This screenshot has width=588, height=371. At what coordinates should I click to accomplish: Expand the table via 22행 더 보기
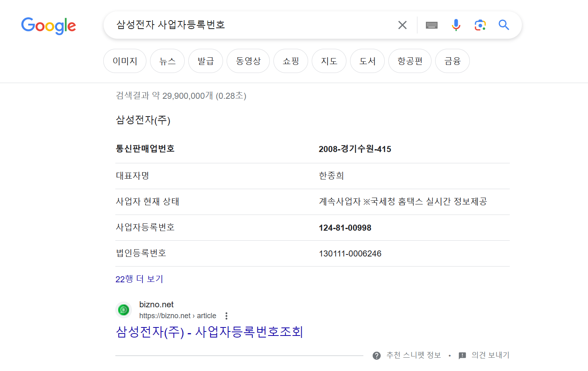(x=139, y=279)
